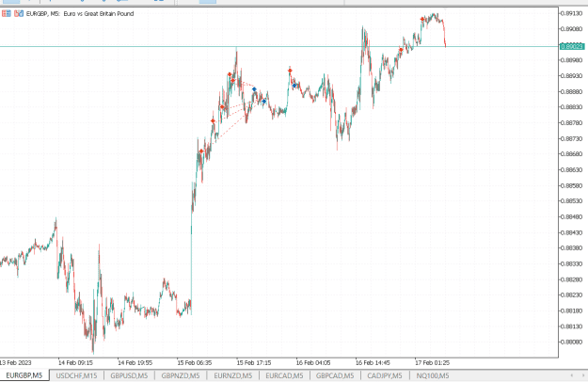The image size is (588, 382).
Task: Click the red sell marker at the 17 Feb peak
Action: coord(422,19)
